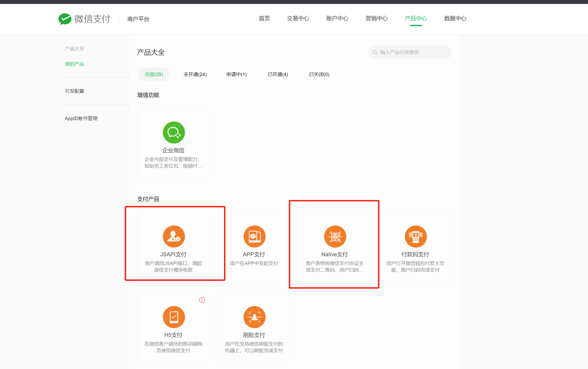Image resolution: width=588 pixels, height=369 pixels.
Task: Click description 企业内部支付及管理能力
Action: coord(173,163)
